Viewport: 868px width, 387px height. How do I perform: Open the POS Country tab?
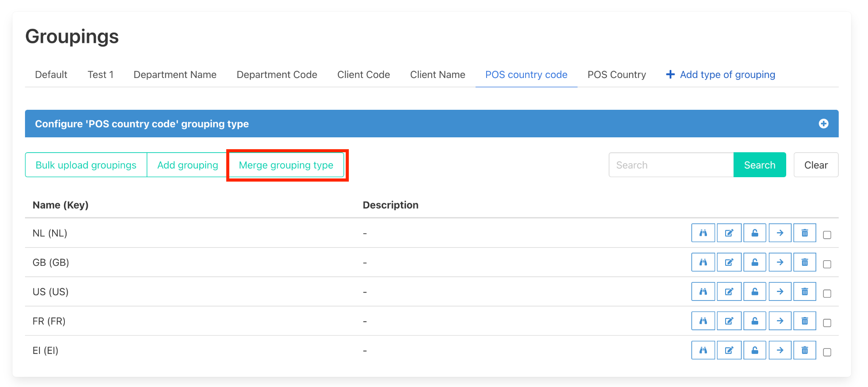616,75
